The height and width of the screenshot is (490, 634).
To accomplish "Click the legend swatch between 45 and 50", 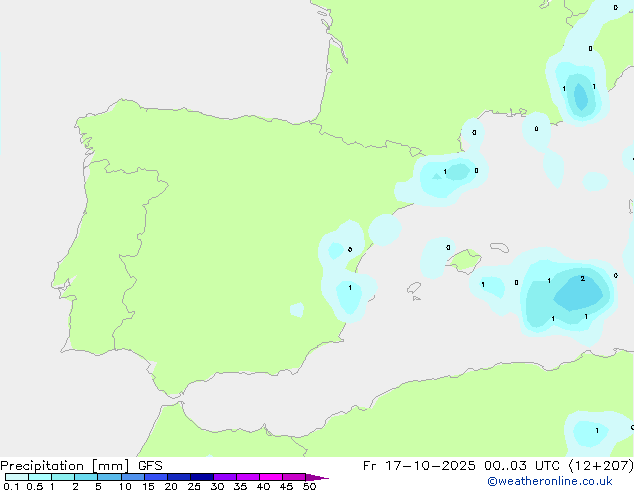I will pos(294,477).
